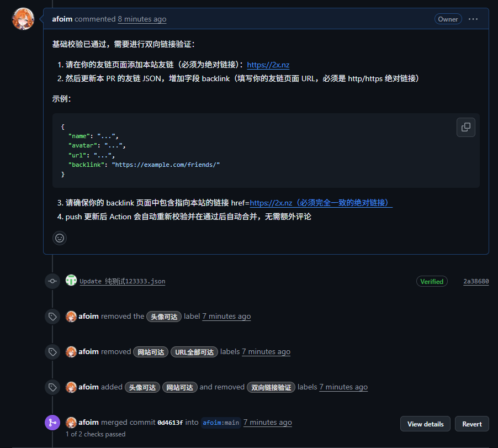Screen dimensions: 498x448
Task: Open the commit author's green avatar
Action: point(71,281)
